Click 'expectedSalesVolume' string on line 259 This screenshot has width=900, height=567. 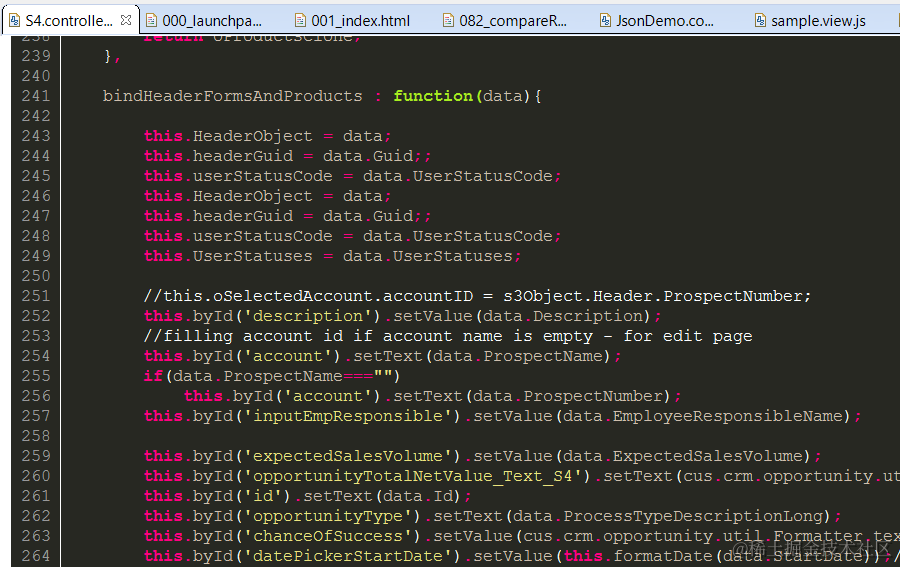tap(348, 456)
